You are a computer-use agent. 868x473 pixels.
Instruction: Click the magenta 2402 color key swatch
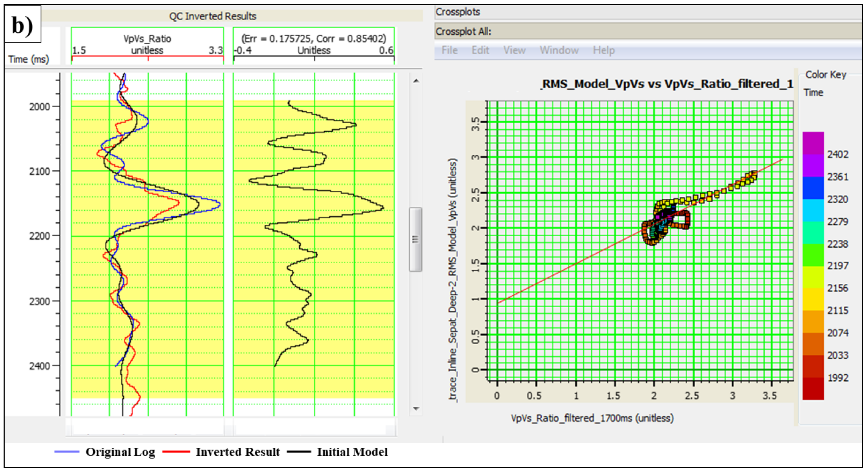pos(813,143)
